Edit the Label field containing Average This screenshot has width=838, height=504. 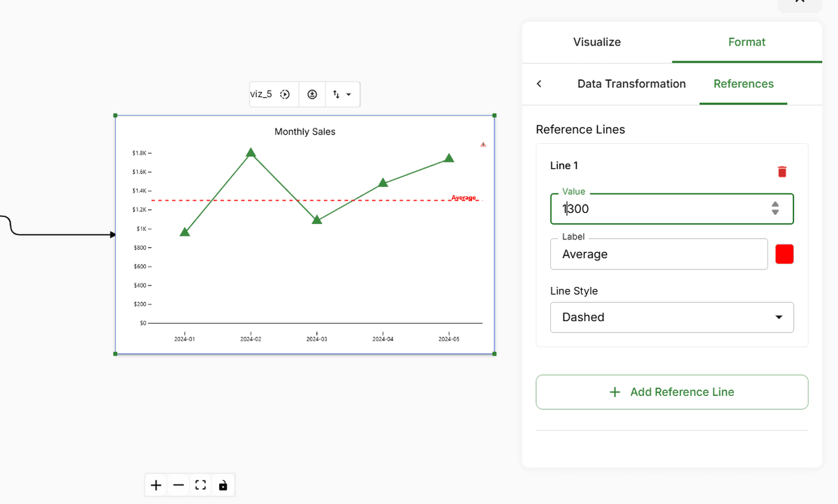click(x=659, y=253)
